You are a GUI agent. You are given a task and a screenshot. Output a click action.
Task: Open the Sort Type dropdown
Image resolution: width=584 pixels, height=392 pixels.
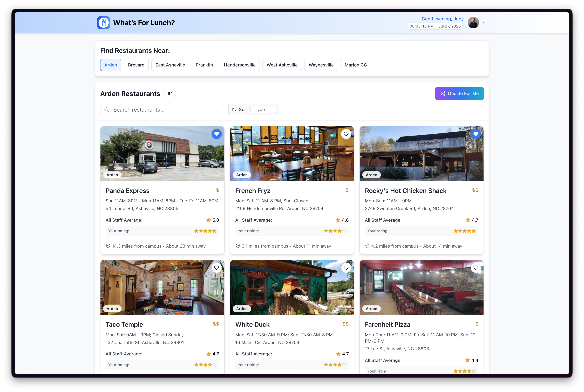(x=263, y=110)
